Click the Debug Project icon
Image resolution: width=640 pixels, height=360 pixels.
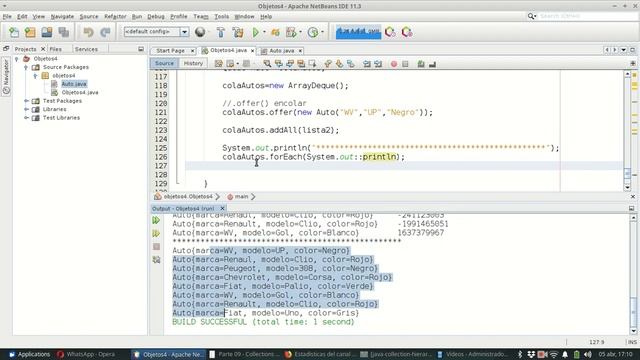coord(276,32)
